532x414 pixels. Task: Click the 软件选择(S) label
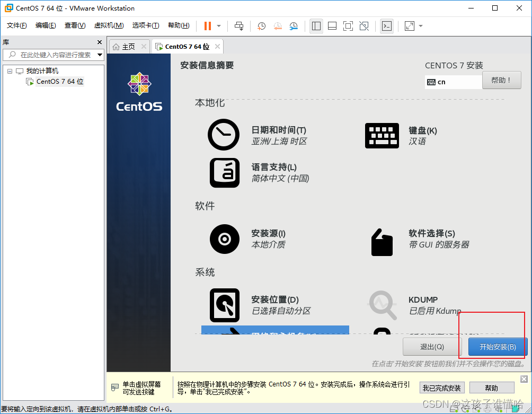431,233
